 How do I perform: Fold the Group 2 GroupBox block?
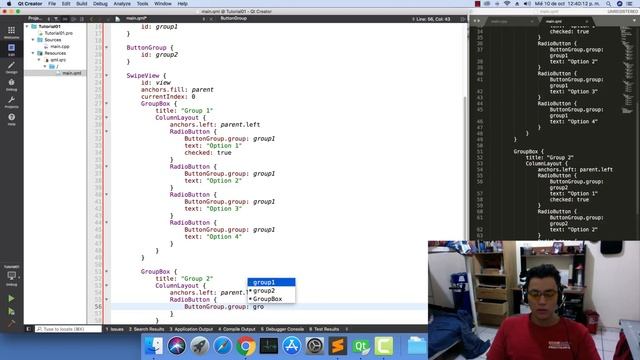coord(107,271)
